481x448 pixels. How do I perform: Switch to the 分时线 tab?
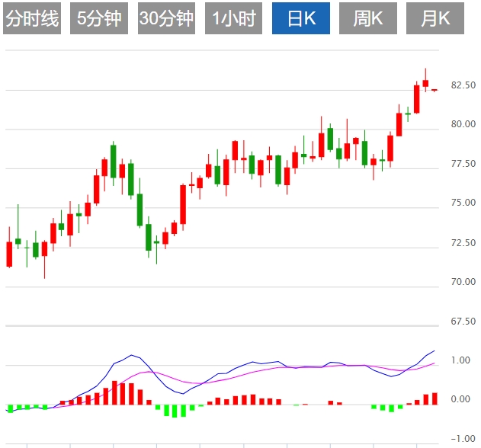[31, 19]
